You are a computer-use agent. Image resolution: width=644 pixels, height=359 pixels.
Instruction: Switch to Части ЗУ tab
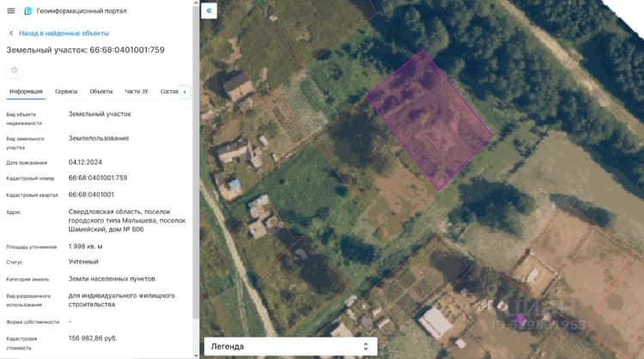137,91
